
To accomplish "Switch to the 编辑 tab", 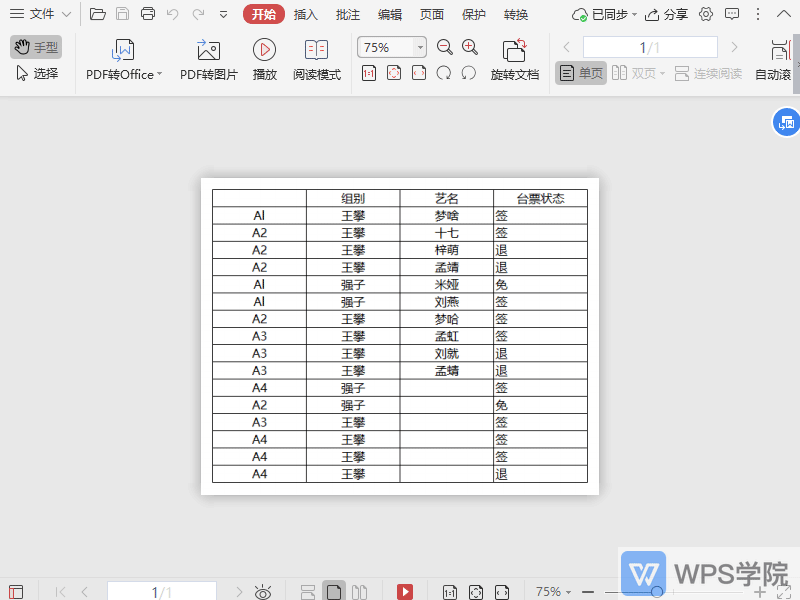I will click(x=390, y=15).
